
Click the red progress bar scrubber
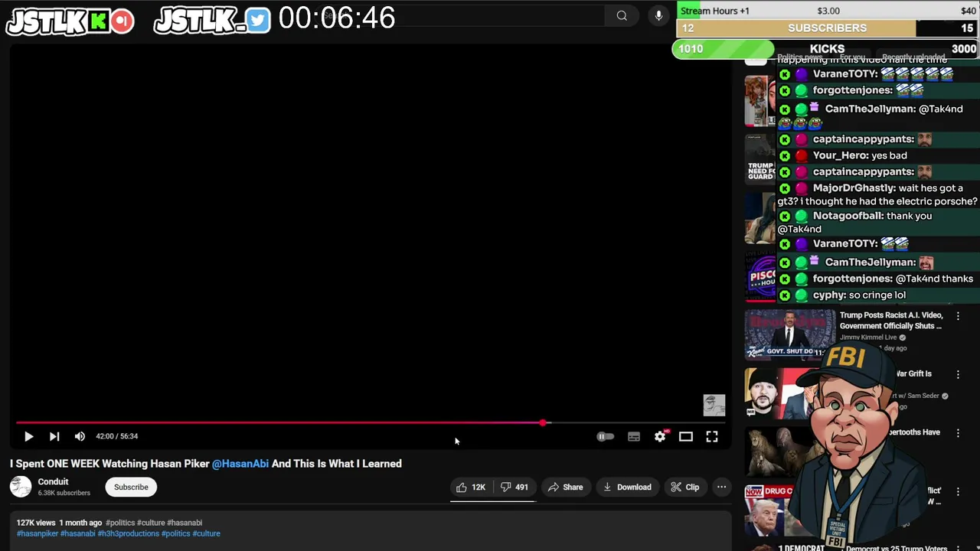[544, 422]
